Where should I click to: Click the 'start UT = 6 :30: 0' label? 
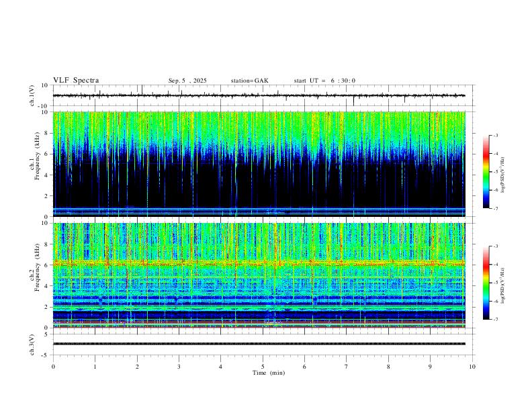(324, 81)
